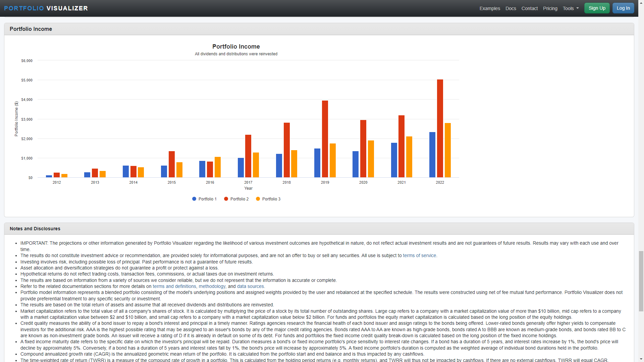Click the scrollbar down arrow
Image resolution: width=644 pixels, height=362 pixels.
click(x=641, y=359)
